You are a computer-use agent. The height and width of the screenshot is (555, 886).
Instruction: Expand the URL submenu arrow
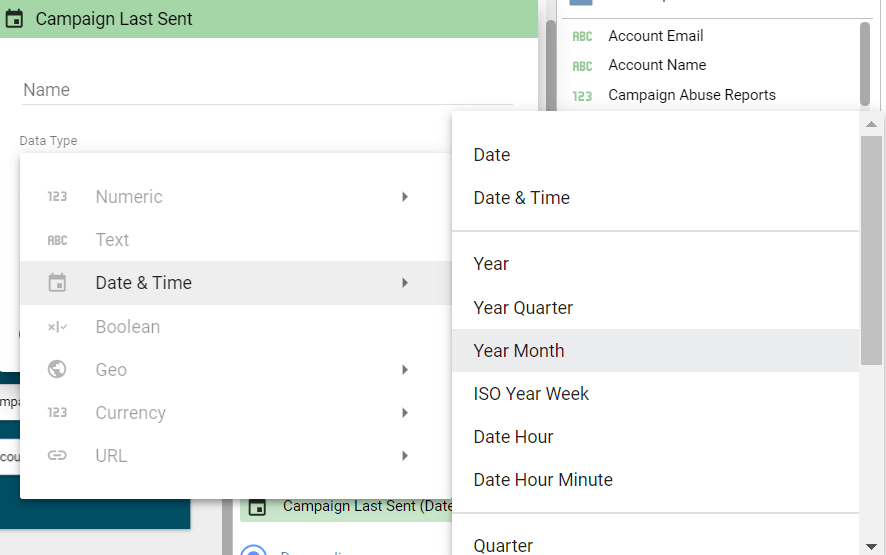pos(405,456)
